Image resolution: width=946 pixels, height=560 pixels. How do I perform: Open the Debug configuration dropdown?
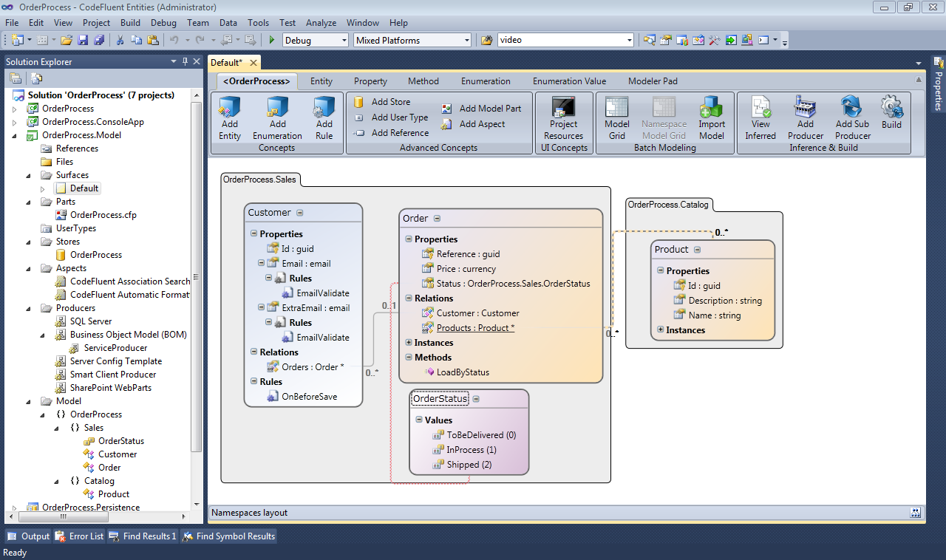click(x=343, y=40)
